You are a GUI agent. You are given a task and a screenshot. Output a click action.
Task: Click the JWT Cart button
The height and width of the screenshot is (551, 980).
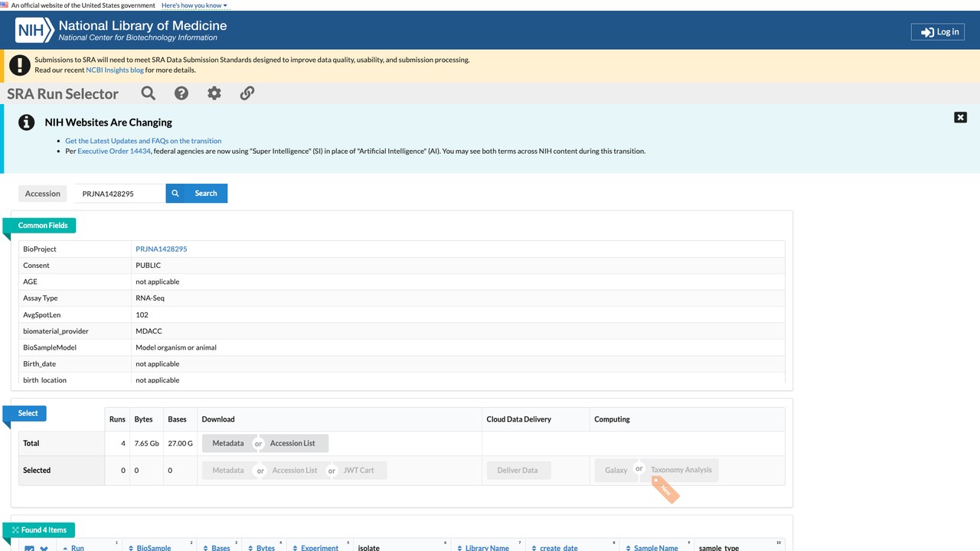pos(359,470)
